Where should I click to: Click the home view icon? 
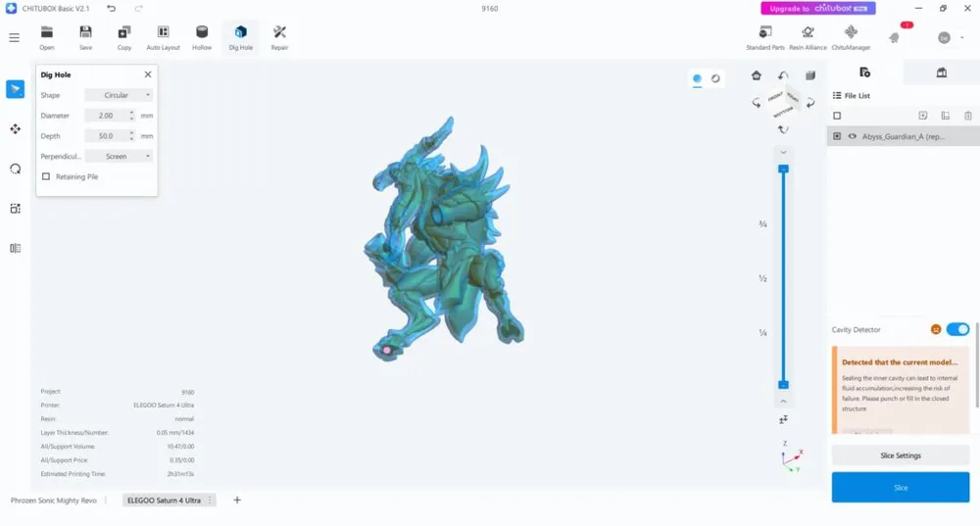tap(757, 75)
